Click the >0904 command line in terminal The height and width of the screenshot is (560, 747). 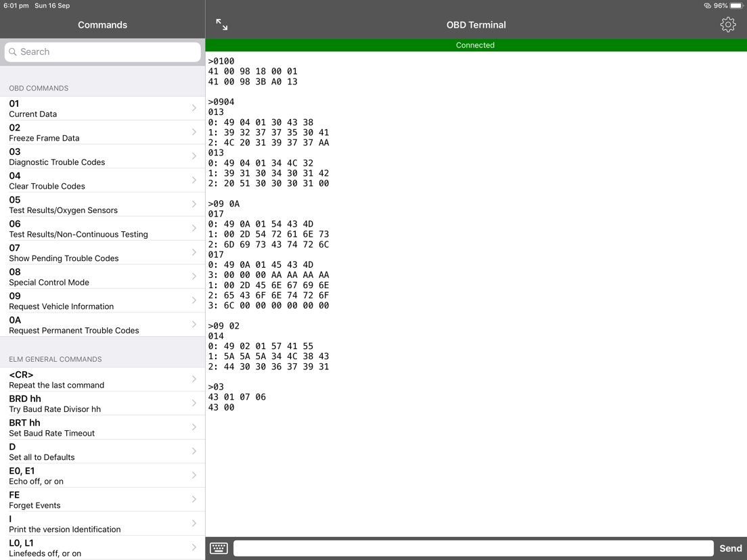pyautogui.click(x=221, y=102)
